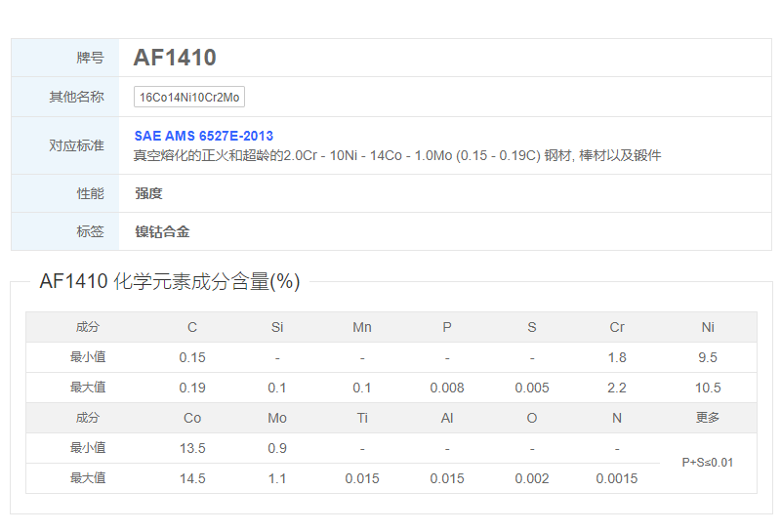Click the N column header
Viewport: 781px width, 532px height.
pyautogui.click(x=617, y=418)
